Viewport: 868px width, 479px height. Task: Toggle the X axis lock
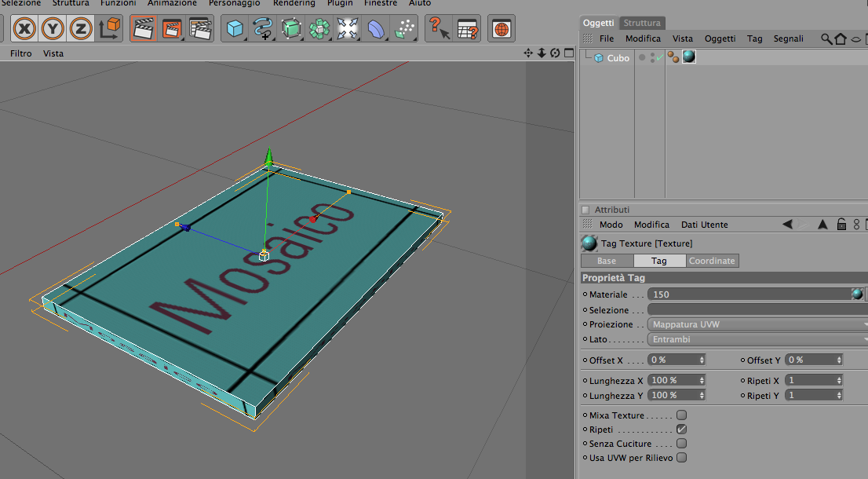pyautogui.click(x=24, y=29)
